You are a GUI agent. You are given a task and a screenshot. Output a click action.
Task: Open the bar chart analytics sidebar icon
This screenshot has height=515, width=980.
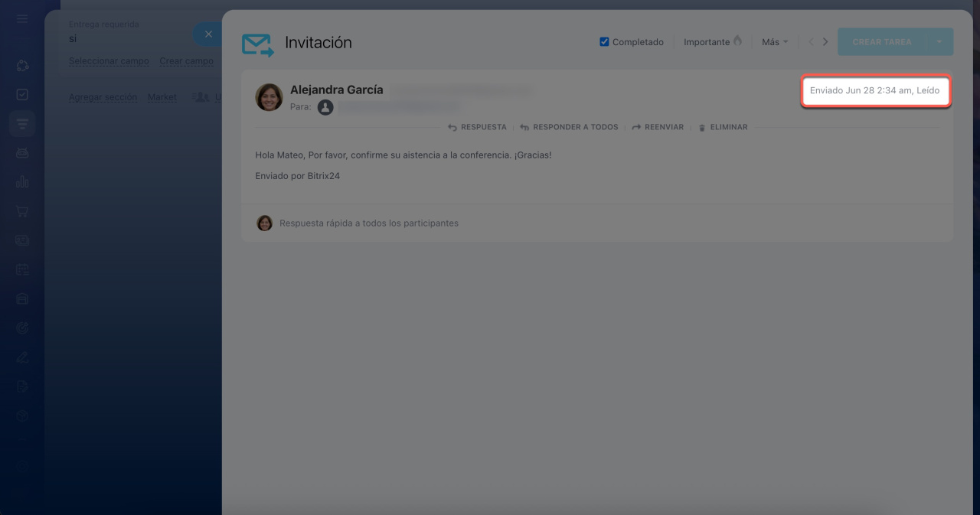[22, 182]
